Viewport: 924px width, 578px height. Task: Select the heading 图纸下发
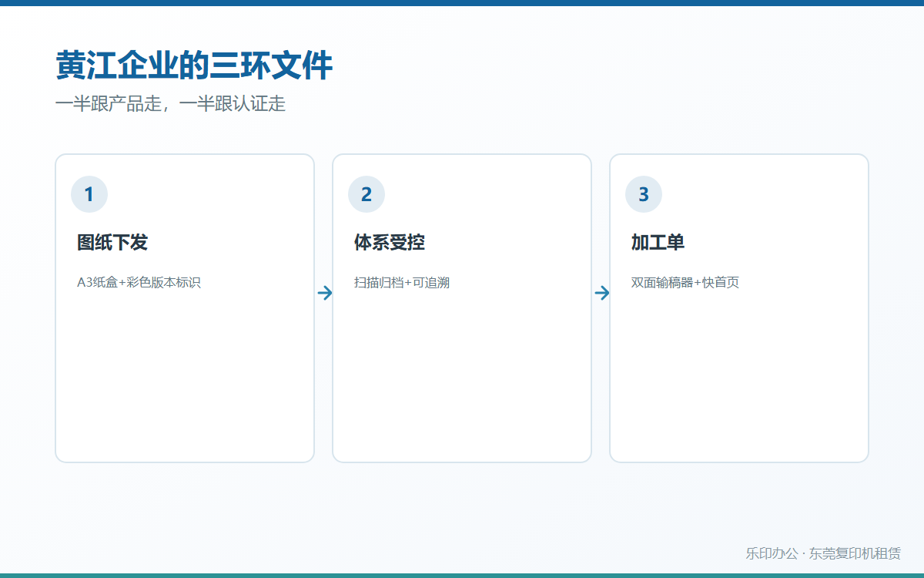click(x=112, y=243)
